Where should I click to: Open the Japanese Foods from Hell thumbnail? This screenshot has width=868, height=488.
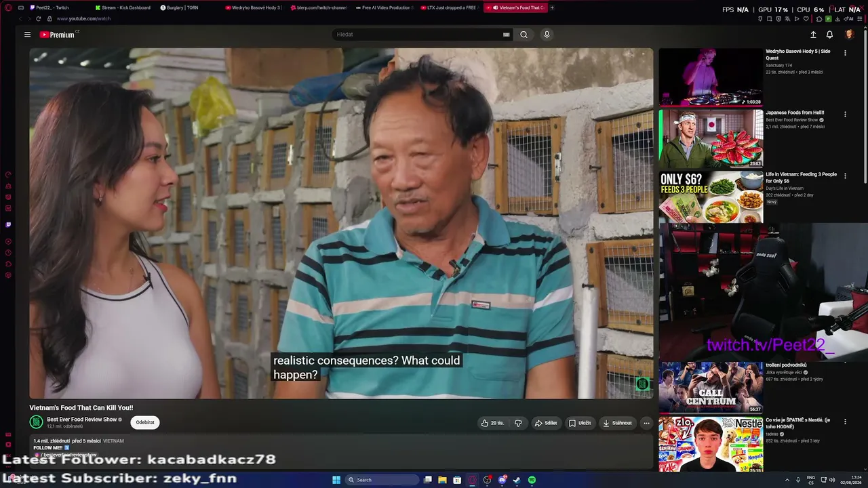click(711, 138)
